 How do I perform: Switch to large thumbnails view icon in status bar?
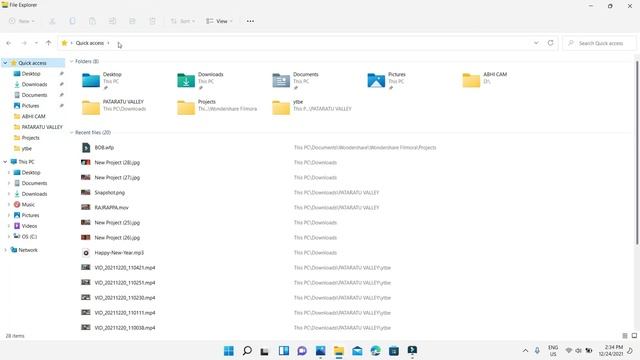tap(634, 336)
